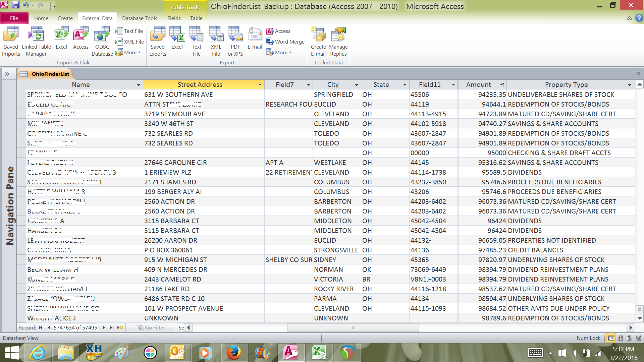This screenshot has height=362, width=644.
Task: Open Manage Replies
Action: click(338, 42)
